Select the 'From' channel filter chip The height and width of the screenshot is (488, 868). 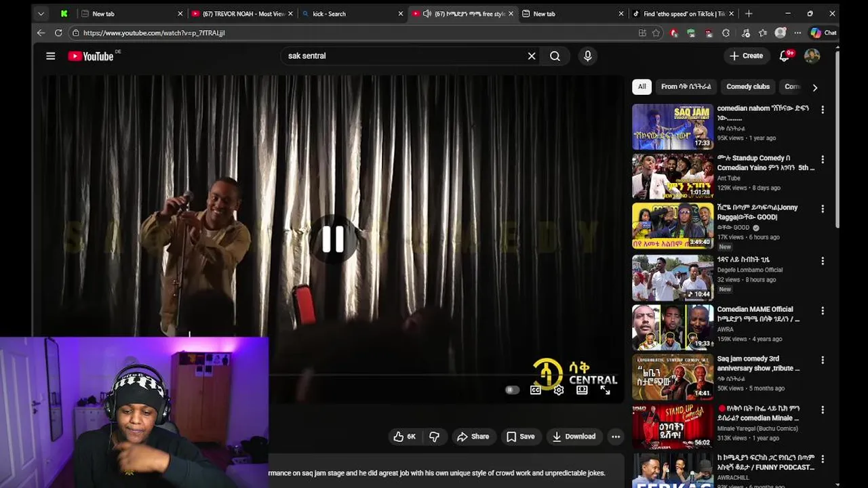[686, 87]
